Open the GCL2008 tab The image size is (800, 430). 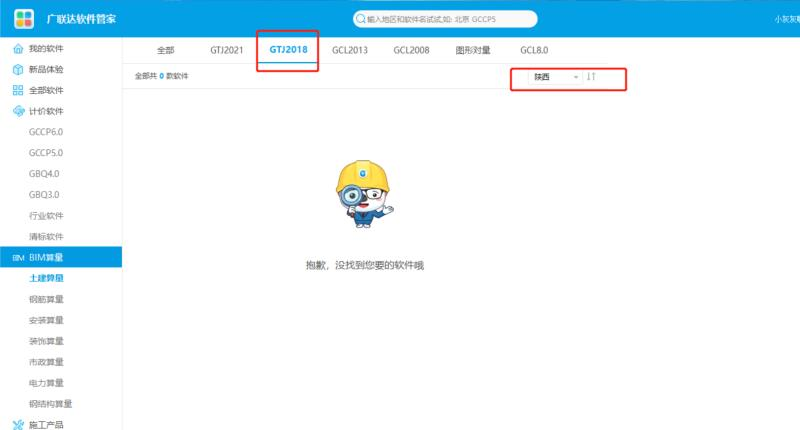pyautogui.click(x=411, y=50)
